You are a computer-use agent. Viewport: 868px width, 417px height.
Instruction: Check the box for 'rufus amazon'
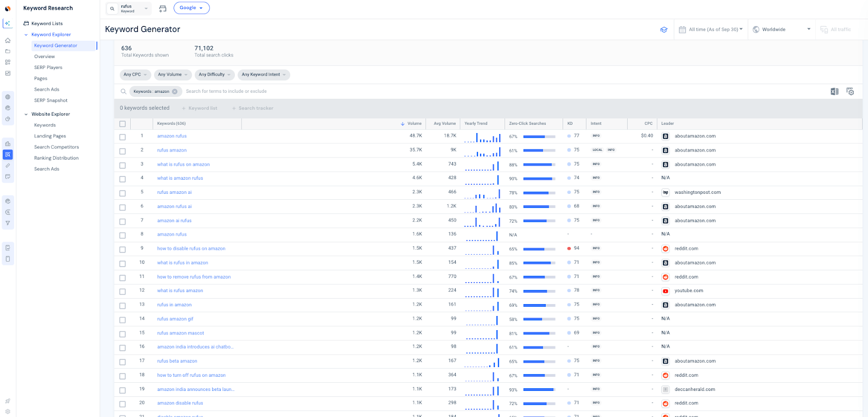click(123, 151)
